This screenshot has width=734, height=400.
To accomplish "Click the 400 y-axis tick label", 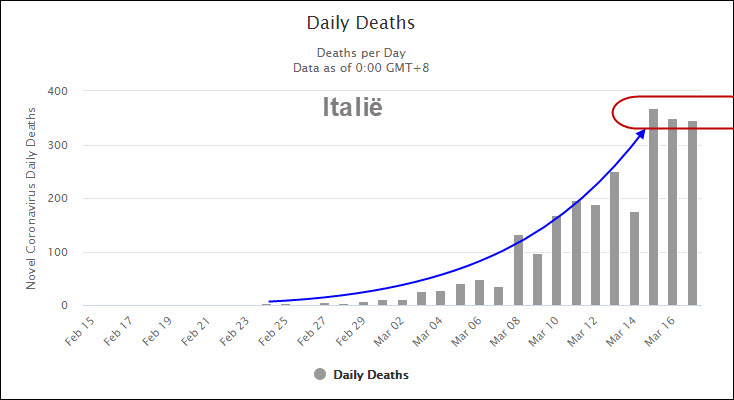I will (58, 91).
